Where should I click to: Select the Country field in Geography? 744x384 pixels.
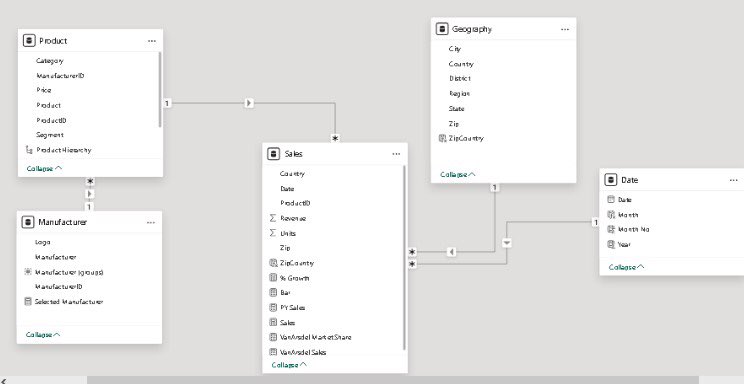tap(461, 64)
